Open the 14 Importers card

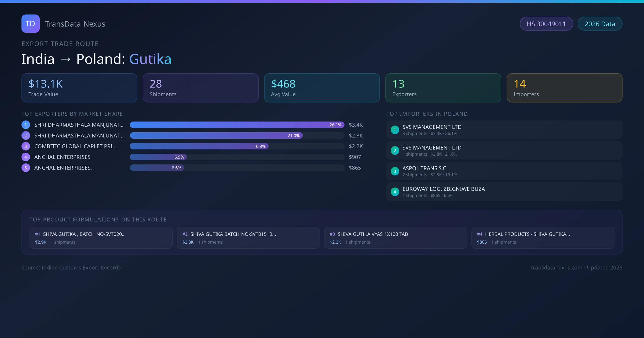coord(564,88)
